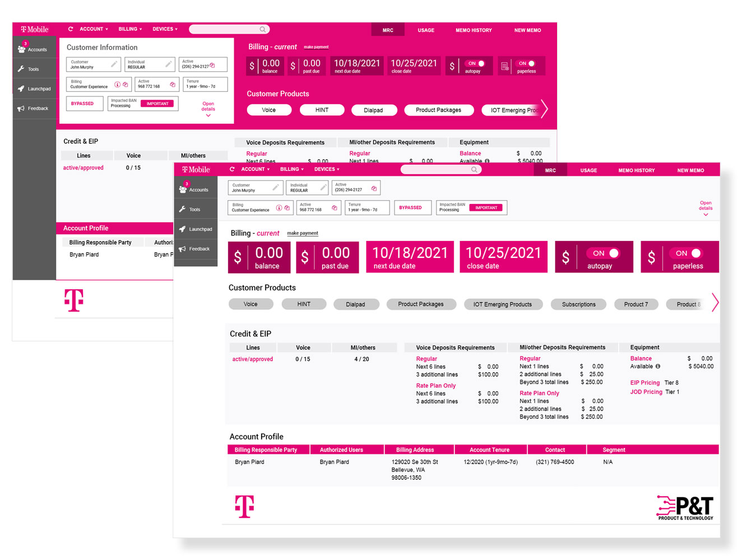The height and width of the screenshot is (560, 747).
Task: Open MEMO HISTORY tab in front window
Action: pyautogui.click(x=637, y=170)
